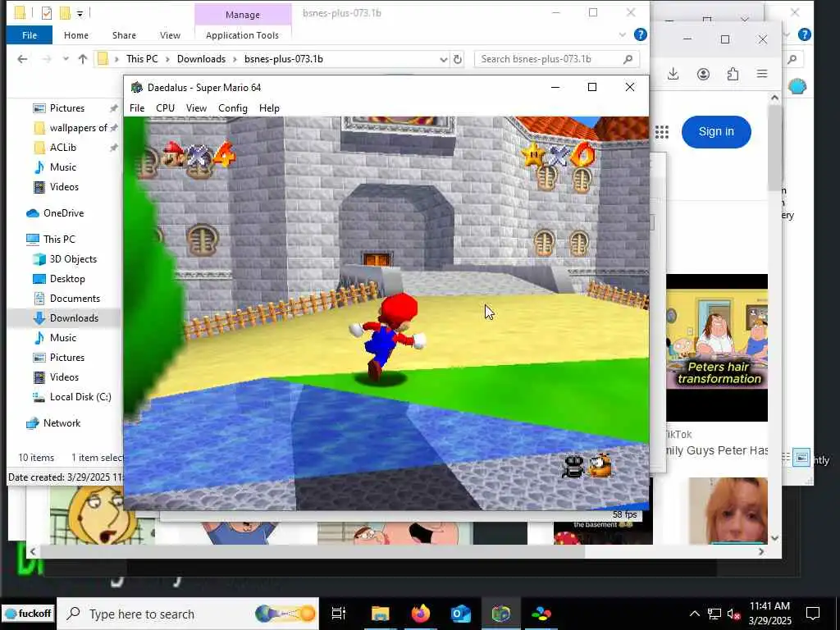This screenshot has height=630, width=840.
Task: Select This PC in the address breadcrumb
Action: (142, 59)
